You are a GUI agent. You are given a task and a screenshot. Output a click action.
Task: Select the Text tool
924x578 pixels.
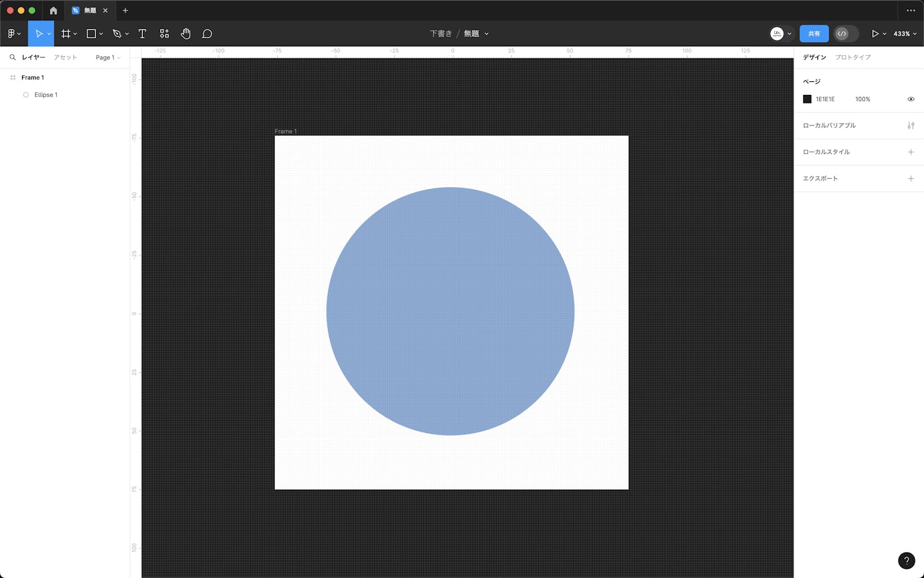click(142, 34)
